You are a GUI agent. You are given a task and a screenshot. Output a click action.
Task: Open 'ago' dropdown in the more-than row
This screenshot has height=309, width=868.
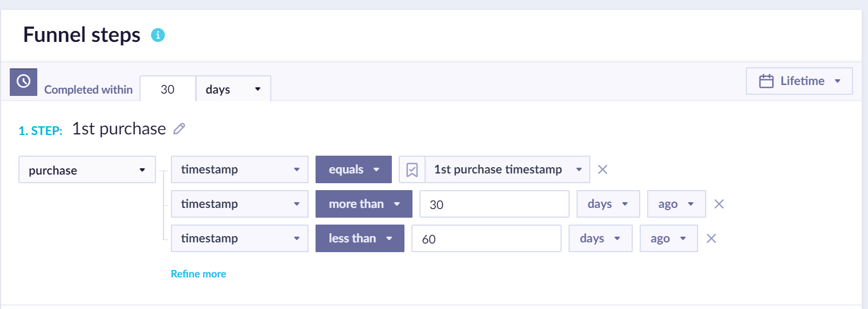coord(676,204)
